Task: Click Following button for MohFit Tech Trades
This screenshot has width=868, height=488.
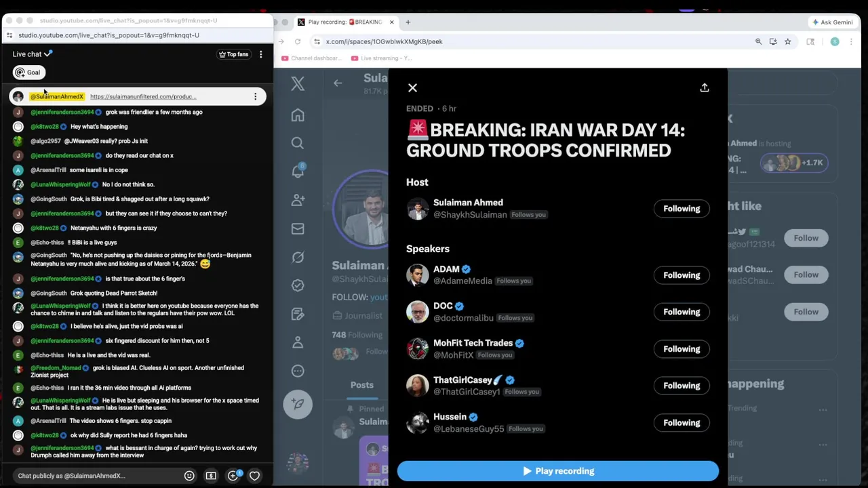Action: coord(682,349)
